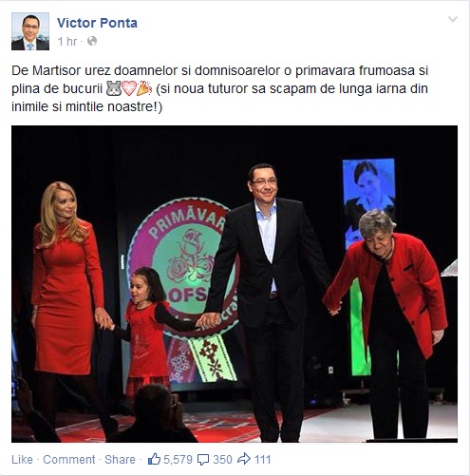The image size is (470, 476).
Task: Open the stage photo in viewer
Action: (x=235, y=284)
